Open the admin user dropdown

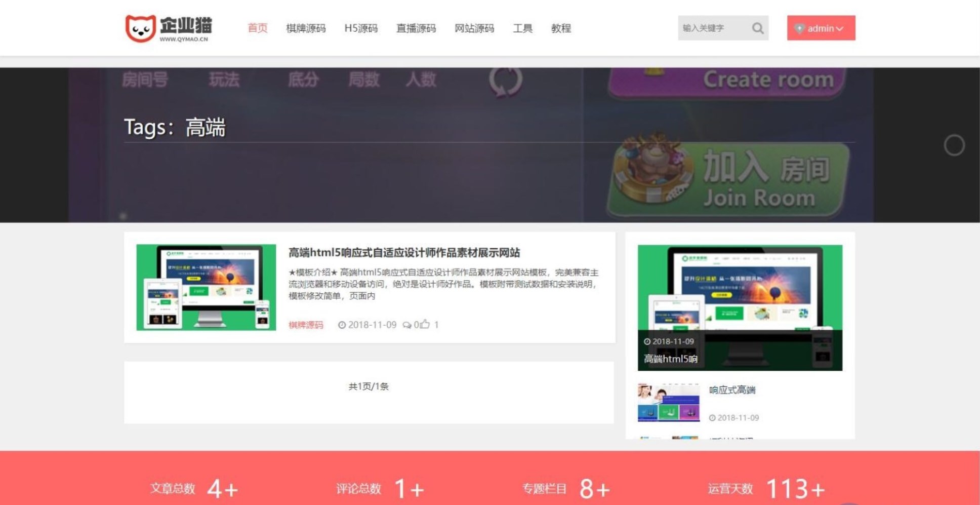point(821,28)
